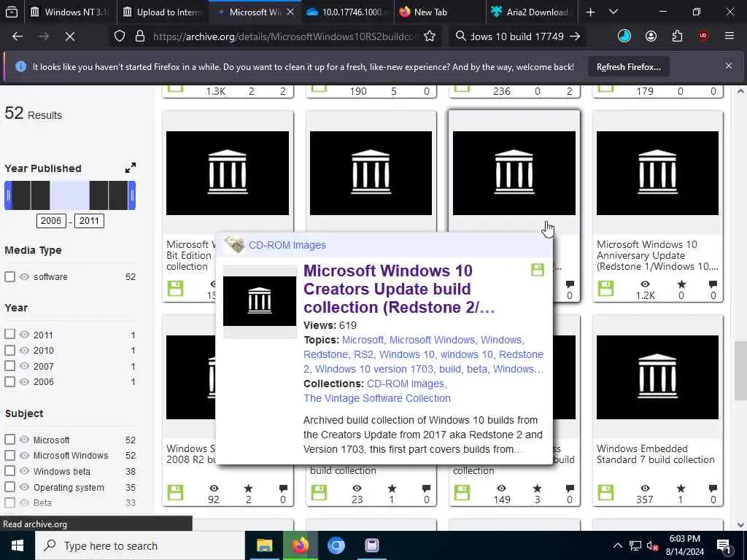Image resolution: width=747 pixels, height=560 pixels.
Task: Click Firefox icon in taskbar
Action: click(x=300, y=545)
